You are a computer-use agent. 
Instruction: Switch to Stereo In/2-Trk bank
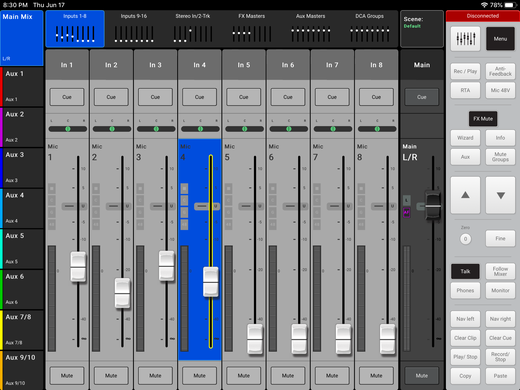[193, 29]
